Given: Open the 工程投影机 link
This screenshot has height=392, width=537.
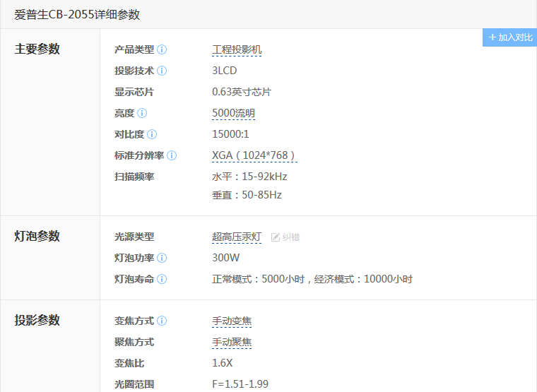Looking at the screenshot, I should pyautogui.click(x=237, y=50).
